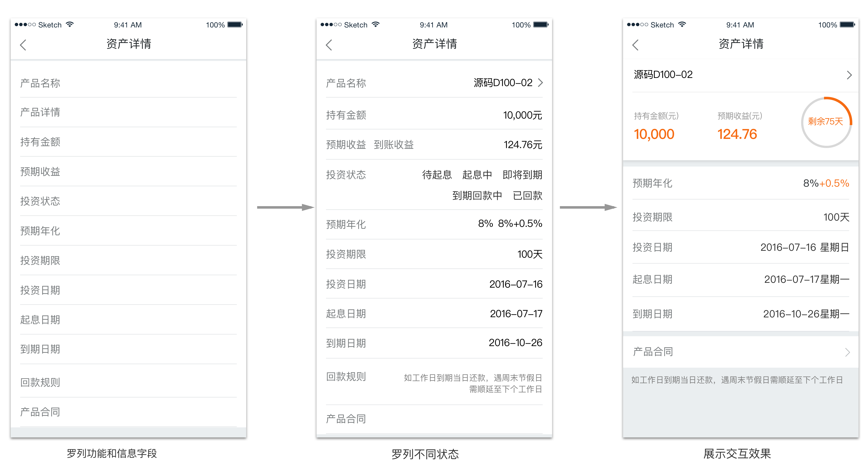The width and height of the screenshot is (868, 472).
Task: Tap back arrow on left phone screen
Action: tap(23, 45)
